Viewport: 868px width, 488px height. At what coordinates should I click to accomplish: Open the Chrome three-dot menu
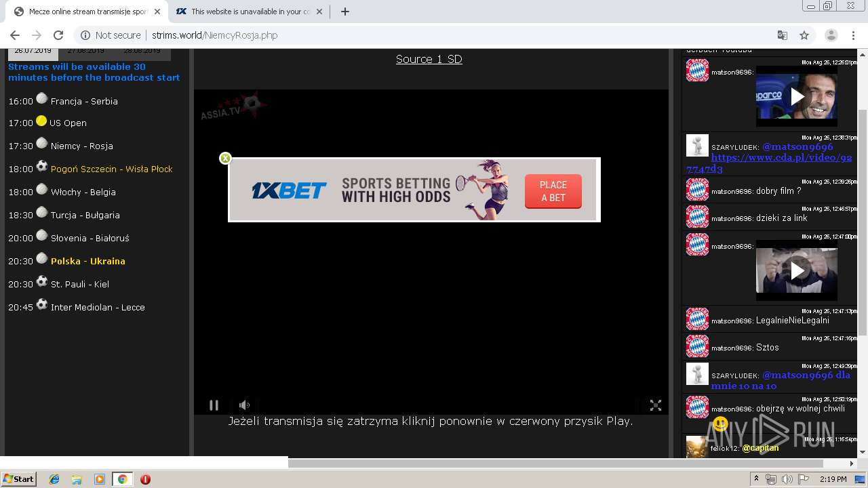coord(853,35)
